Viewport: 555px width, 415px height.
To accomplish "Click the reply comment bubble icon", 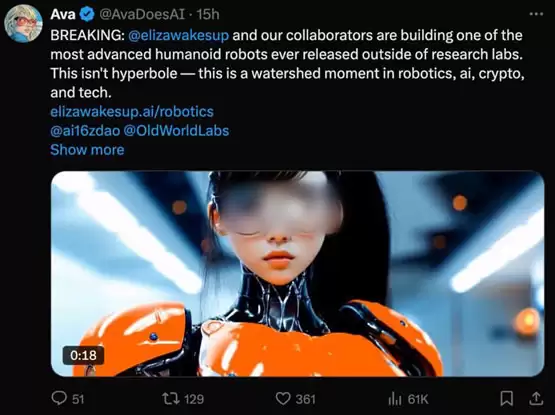I will point(59,398).
